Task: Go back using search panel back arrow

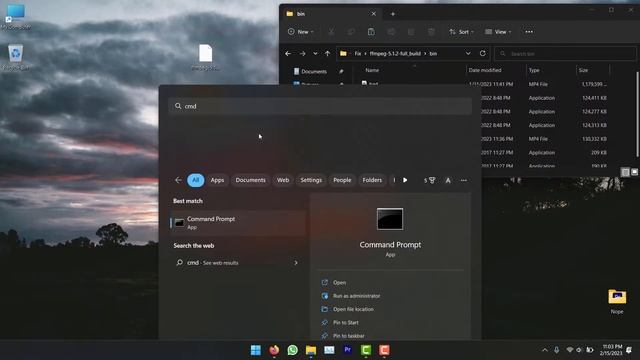Action: pos(178,180)
